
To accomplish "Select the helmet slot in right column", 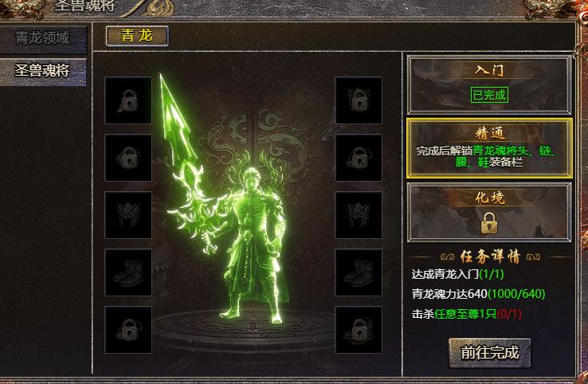I will pos(359,215).
